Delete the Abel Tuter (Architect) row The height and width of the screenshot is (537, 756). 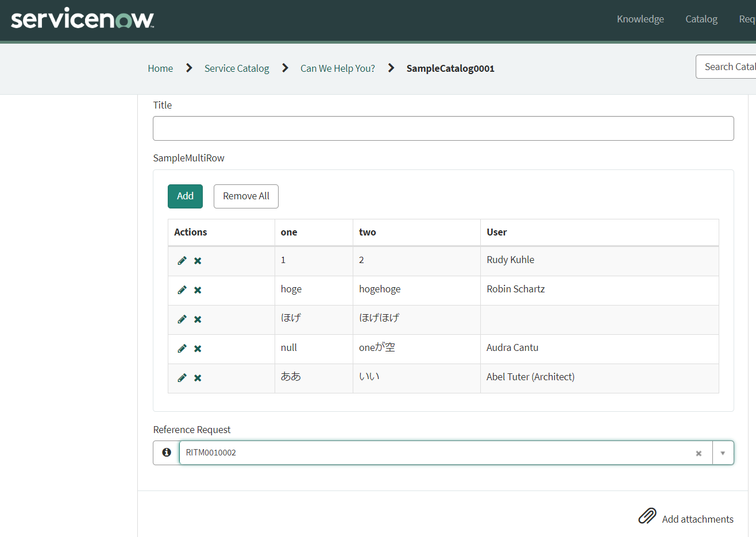pyautogui.click(x=197, y=378)
